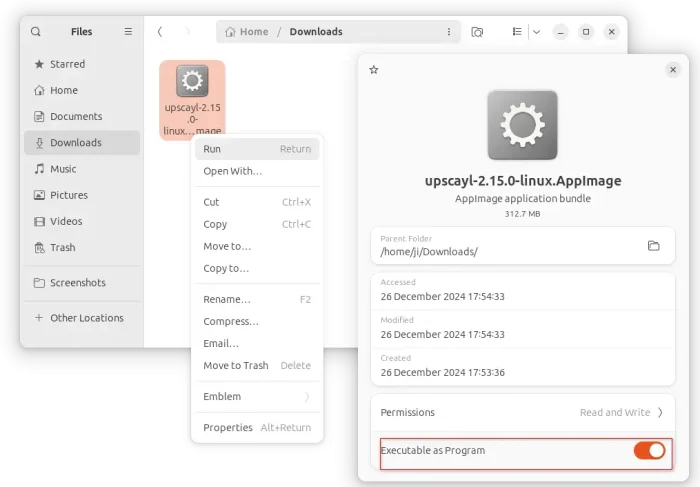This screenshot has height=487, width=700.
Task: Select the upscayl AppImage file icon
Action: point(192,81)
